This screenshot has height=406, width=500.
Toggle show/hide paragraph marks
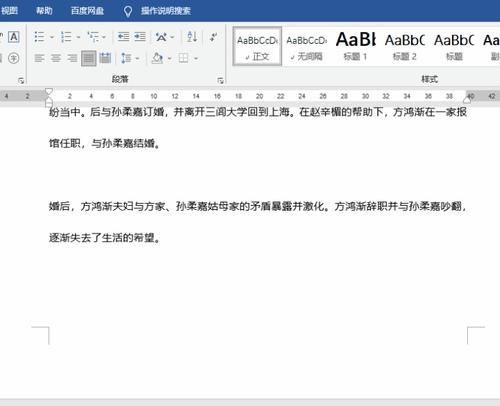(213, 37)
